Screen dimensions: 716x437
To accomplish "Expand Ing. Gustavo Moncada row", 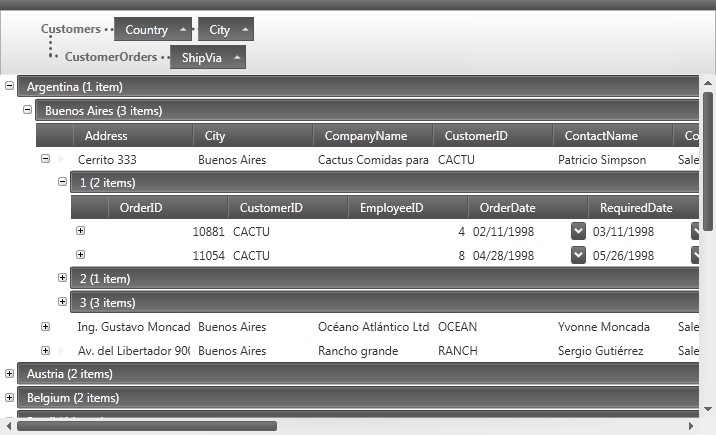I will tap(45, 327).
